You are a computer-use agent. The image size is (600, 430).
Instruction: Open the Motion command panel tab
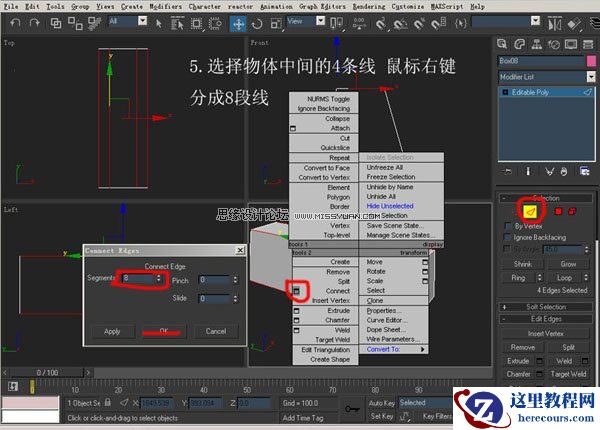(x=554, y=45)
